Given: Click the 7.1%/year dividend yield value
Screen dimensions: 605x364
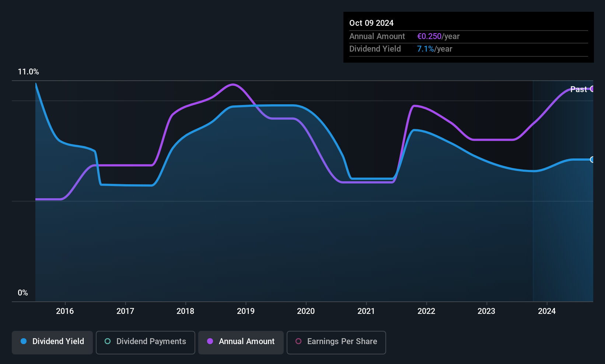Looking at the screenshot, I should (434, 49).
